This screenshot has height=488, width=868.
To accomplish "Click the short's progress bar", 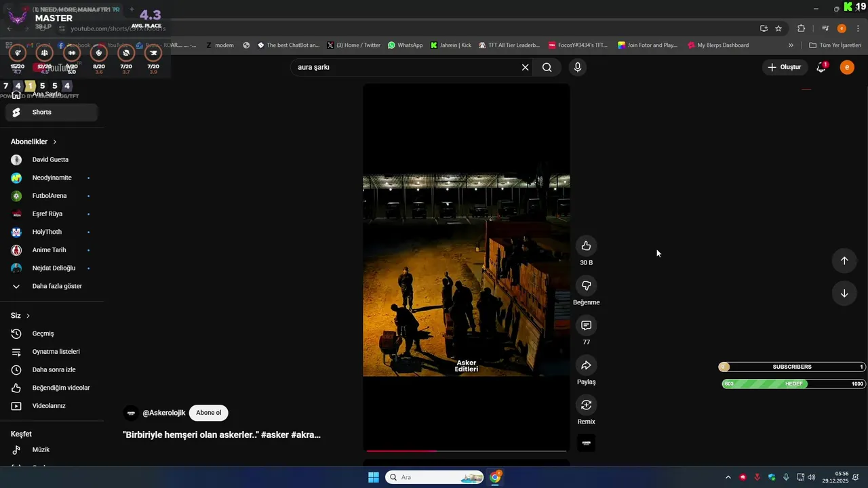I will (x=467, y=451).
